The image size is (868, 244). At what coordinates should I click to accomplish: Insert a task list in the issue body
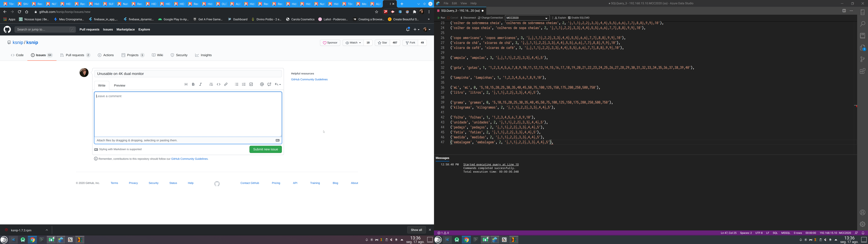click(251, 84)
